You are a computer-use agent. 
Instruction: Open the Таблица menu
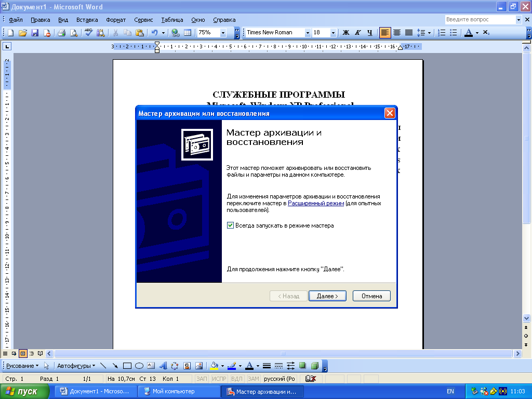click(172, 20)
